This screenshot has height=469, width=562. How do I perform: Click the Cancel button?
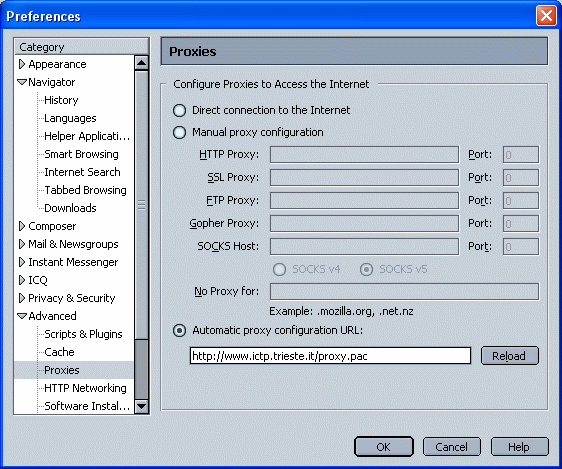[452, 447]
